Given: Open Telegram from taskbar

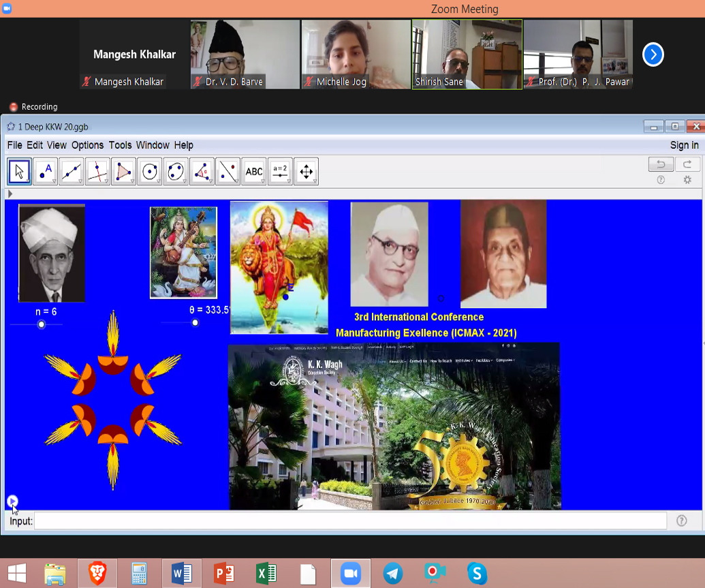Looking at the screenshot, I should click(x=393, y=574).
